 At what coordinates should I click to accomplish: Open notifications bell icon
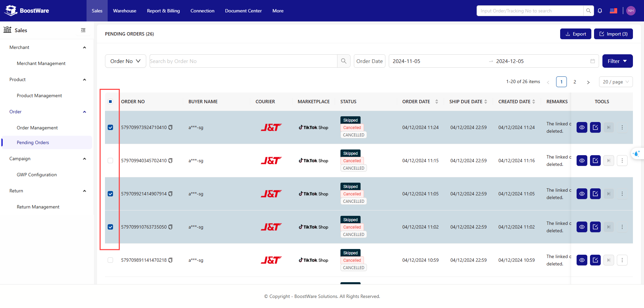[600, 11]
